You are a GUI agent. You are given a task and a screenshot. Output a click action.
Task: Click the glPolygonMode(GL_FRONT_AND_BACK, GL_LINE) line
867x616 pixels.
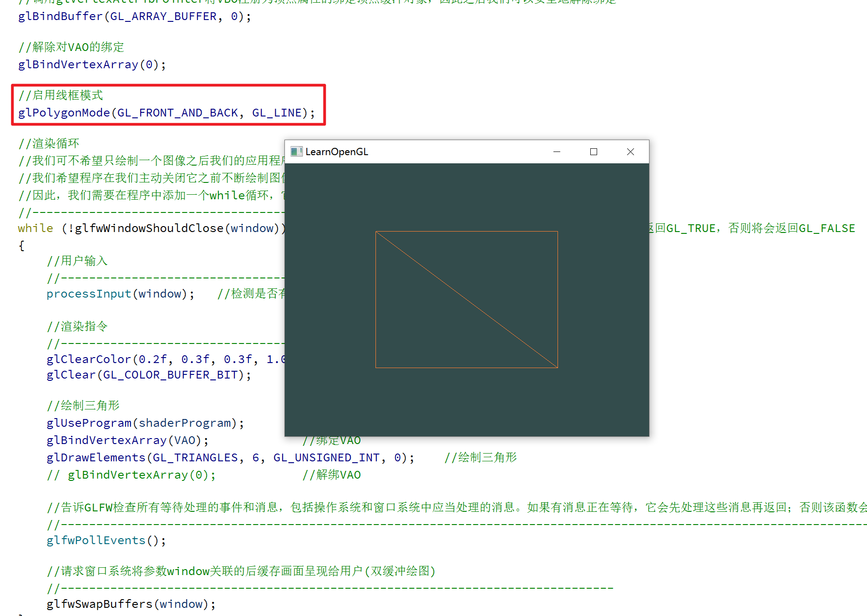coord(167,113)
